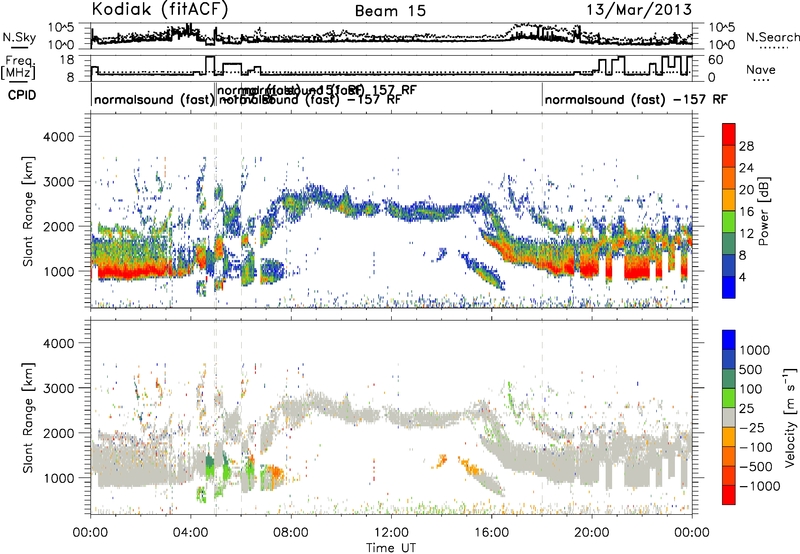Click the '2000' tick on the velocity panel
Viewport: 800px width, 554px height.
coord(58,433)
